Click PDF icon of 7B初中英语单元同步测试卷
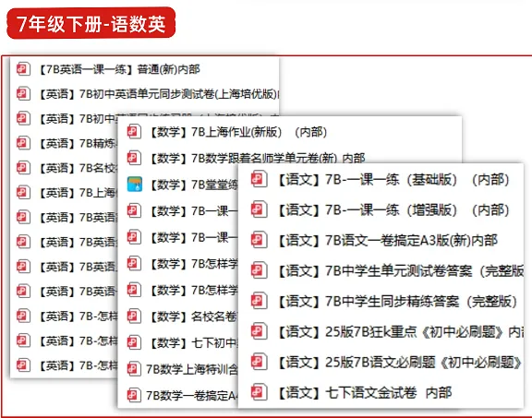Viewport: 532px width, 418px height. 23,93
